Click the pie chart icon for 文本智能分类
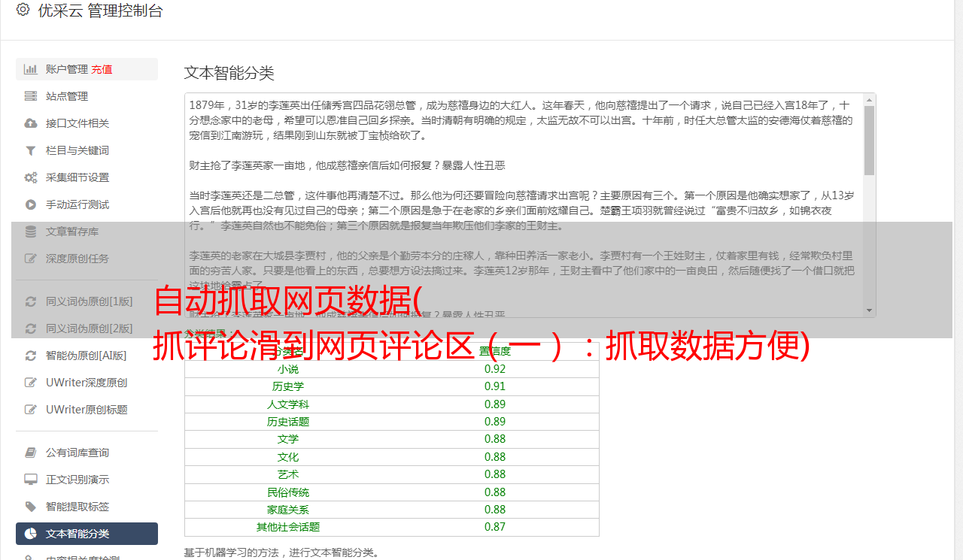This screenshot has height=560, width=963. click(30, 534)
